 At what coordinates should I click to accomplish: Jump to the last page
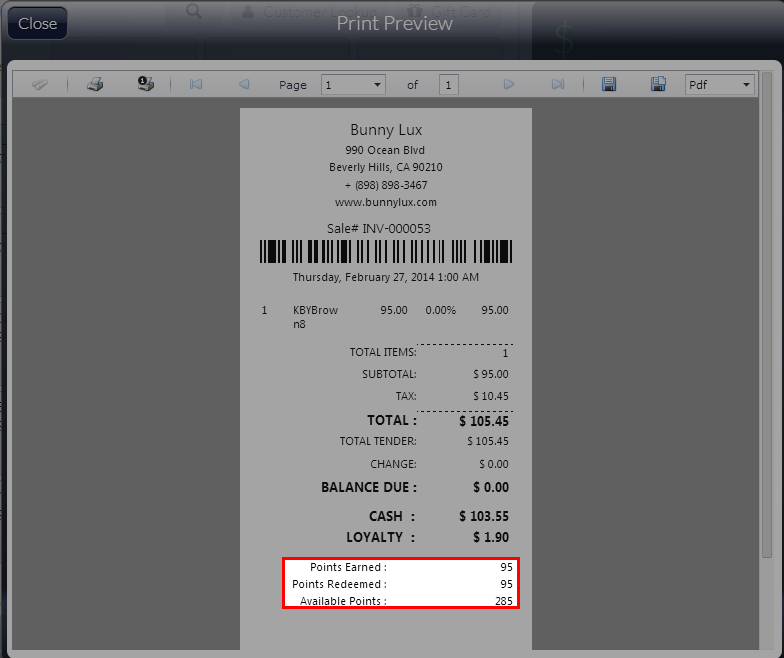[x=558, y=85]
